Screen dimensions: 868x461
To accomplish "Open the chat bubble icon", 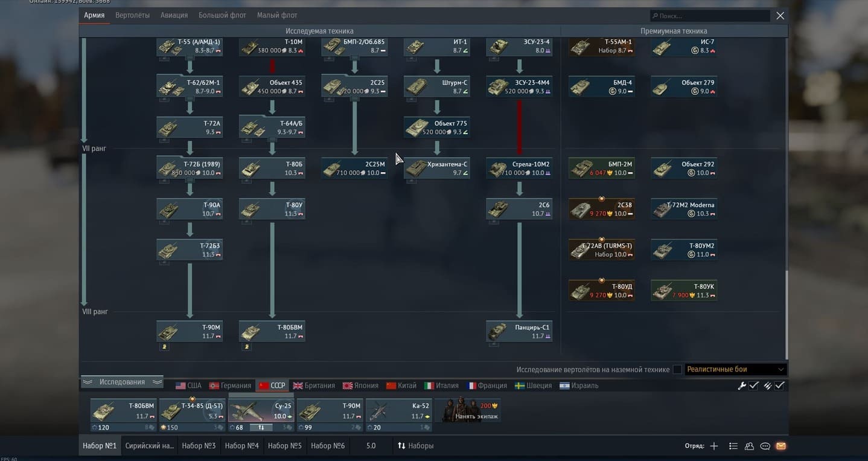I will 765,446.
